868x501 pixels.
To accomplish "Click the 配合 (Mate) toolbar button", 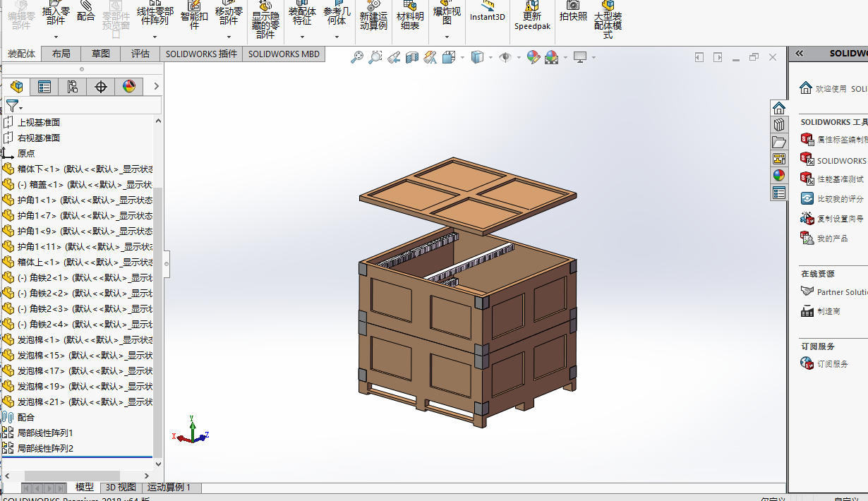I will point(86,12).
